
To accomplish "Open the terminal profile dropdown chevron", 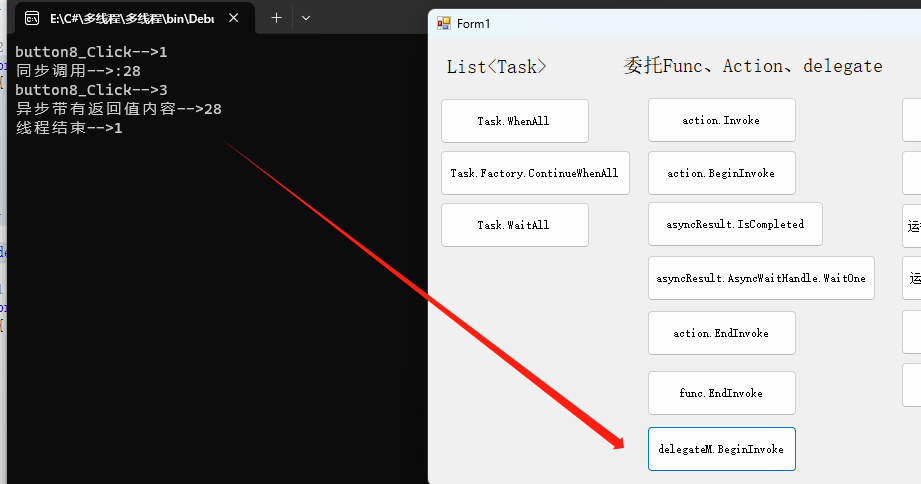I will click(x=305, y=18).
